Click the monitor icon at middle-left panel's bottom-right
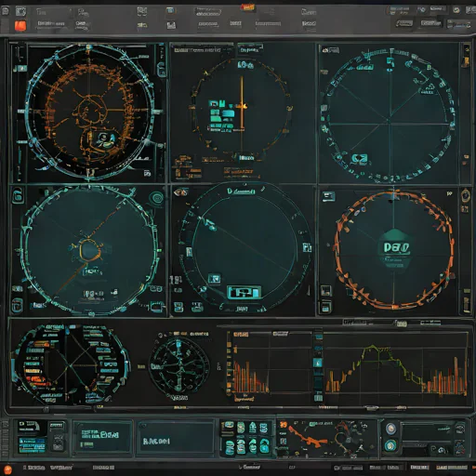The image size is (476, 476). 157,306
